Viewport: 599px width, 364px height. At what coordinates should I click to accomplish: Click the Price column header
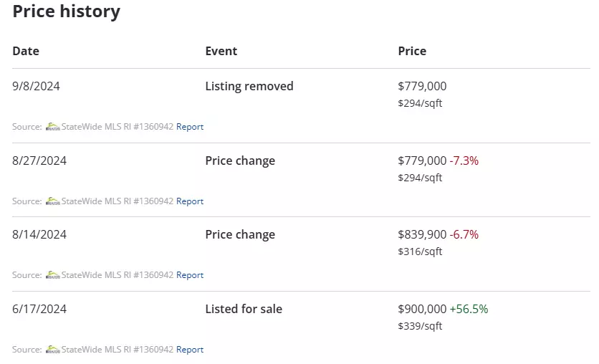pos(412,51)
